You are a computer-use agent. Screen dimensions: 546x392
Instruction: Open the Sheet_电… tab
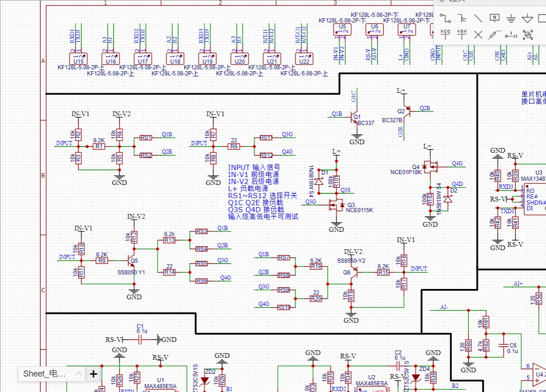click(x=44, y=374)
